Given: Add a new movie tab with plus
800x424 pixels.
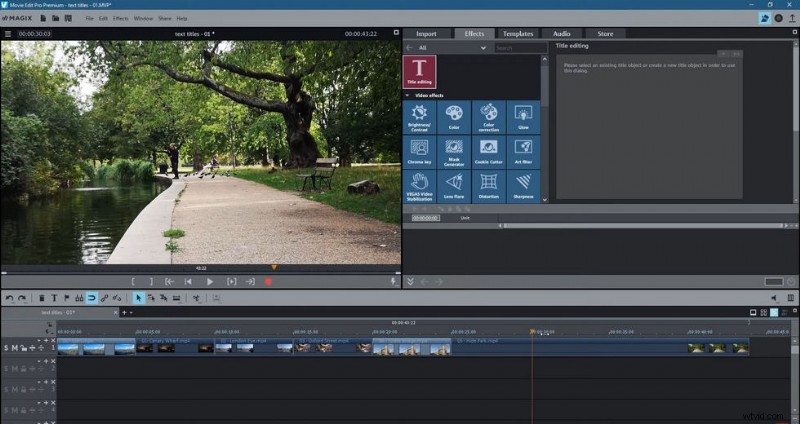Looking at the screenshot, I should [124, 312].
